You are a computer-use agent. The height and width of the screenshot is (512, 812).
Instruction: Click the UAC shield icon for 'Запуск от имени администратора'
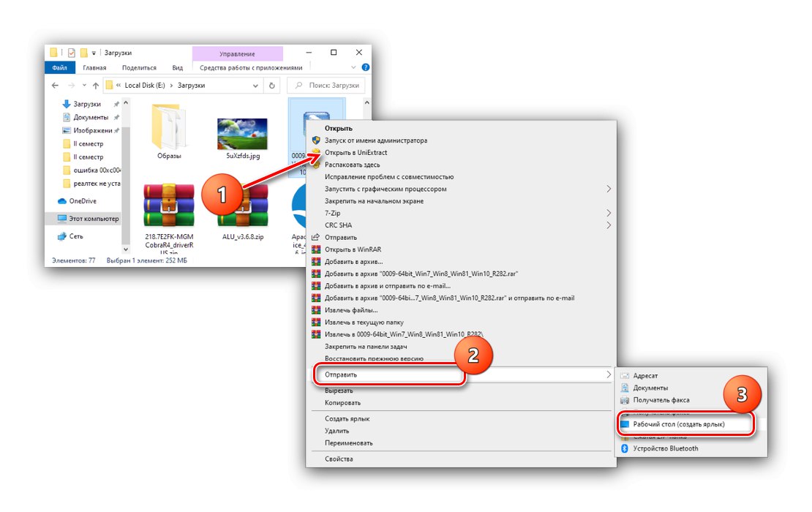click(316, 140)
